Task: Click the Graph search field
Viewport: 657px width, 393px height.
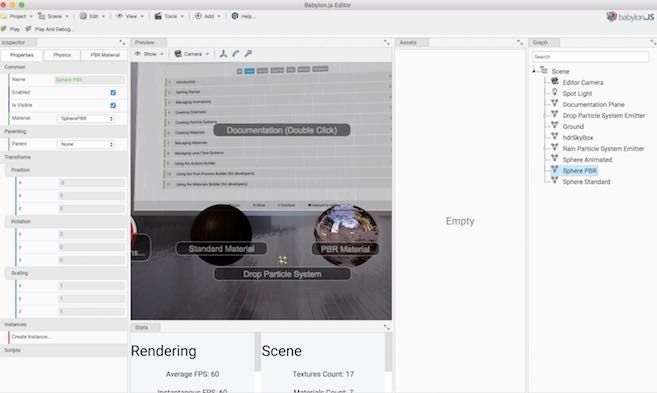Action: [590, 57]
